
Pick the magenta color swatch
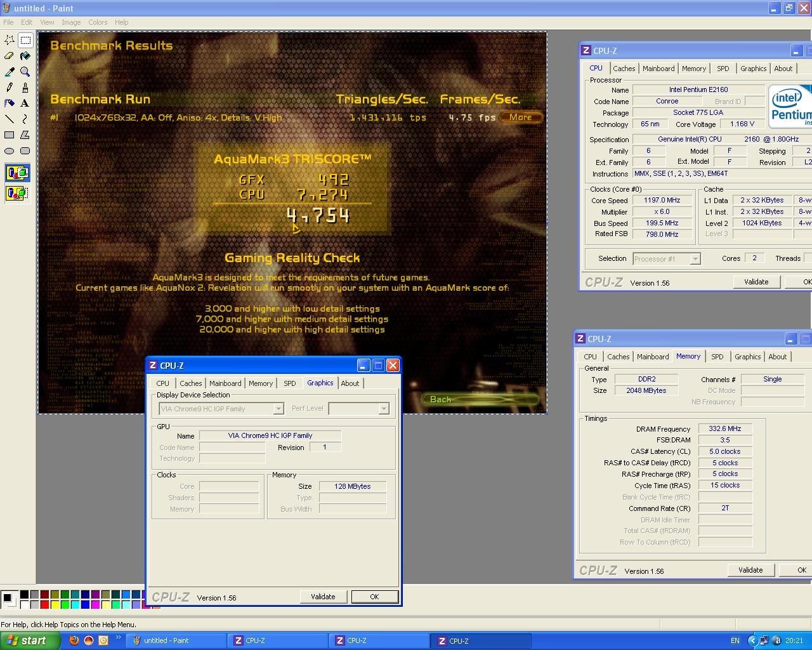(x=95, y=604)
